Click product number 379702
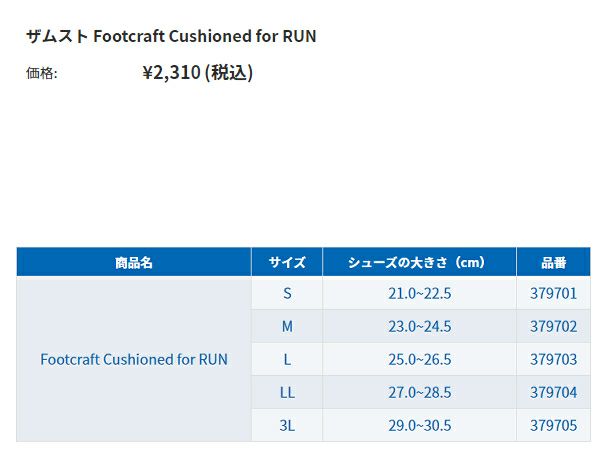600x450 pixels. coord(553,326)
